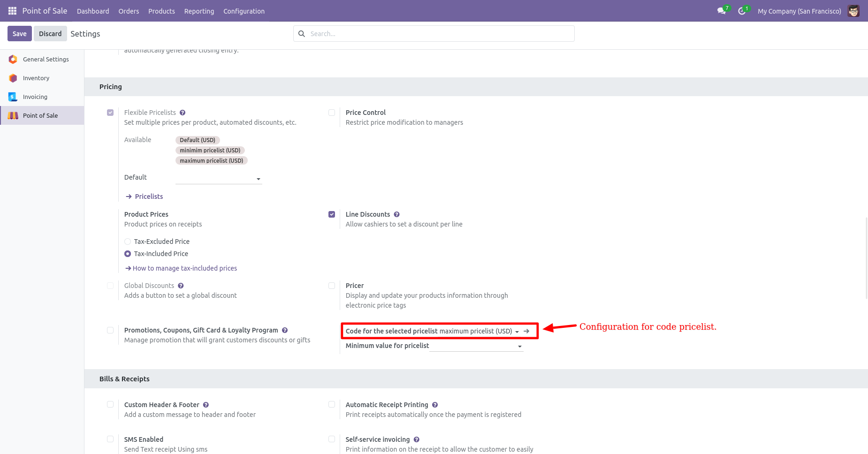The width and height of the screenshot is (868, 454).
Task: Open the conversations chat icon with badge 7
Action: click(722, 11)
